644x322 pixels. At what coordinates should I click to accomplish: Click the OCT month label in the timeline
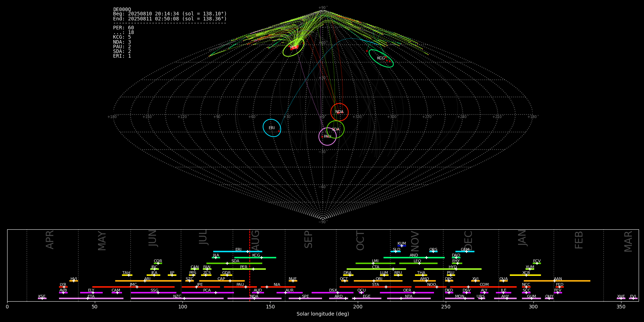pyautogui.click(x=360, y=240)
